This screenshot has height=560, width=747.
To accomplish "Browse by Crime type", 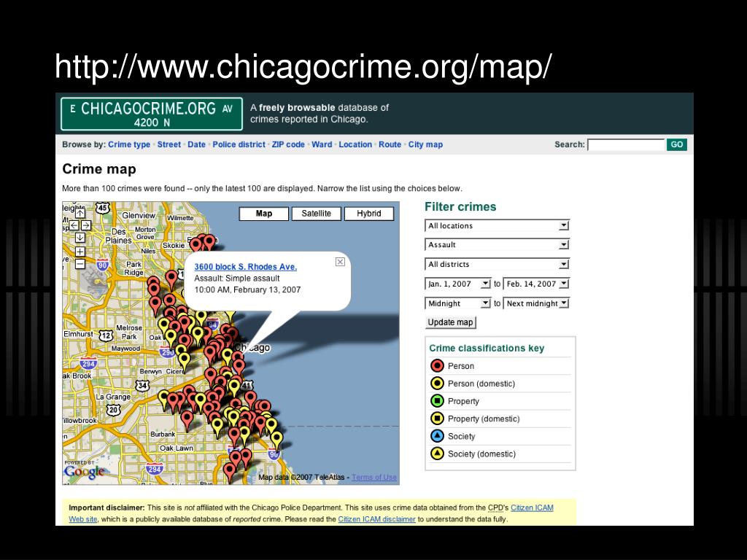I will (x=129, y=144).
